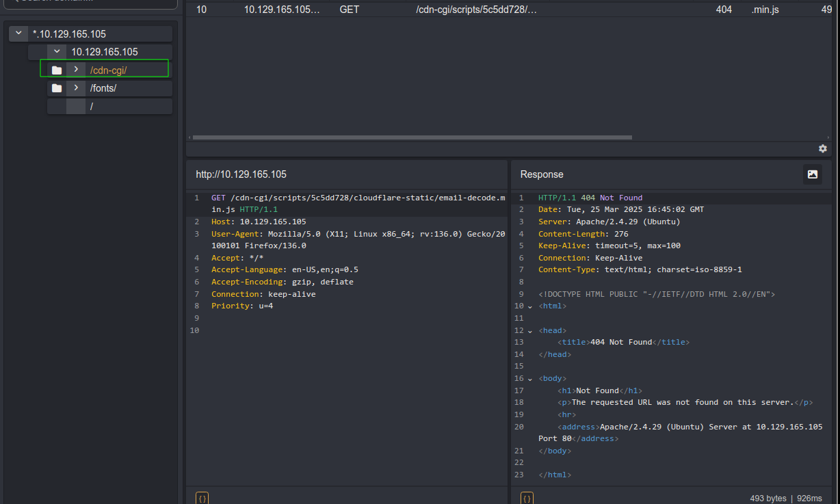Click the <address> line in response body
This screenshot has width=840, height=504.
point(681,432)
